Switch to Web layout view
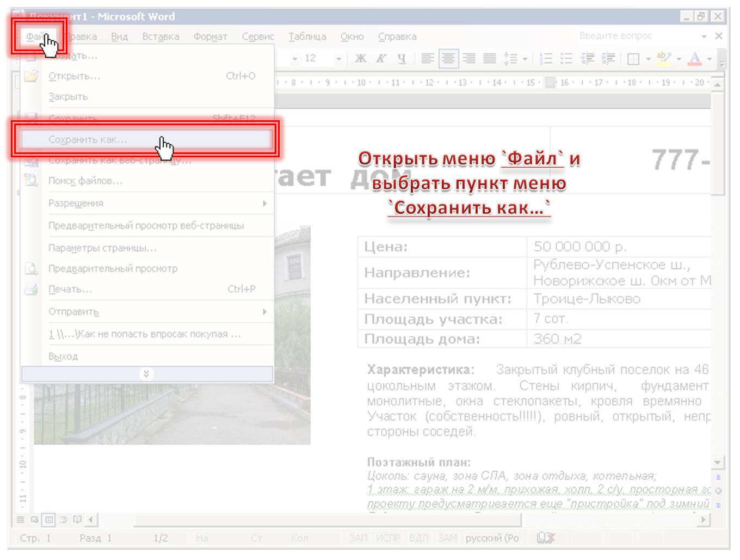 [x=35, y=520]
